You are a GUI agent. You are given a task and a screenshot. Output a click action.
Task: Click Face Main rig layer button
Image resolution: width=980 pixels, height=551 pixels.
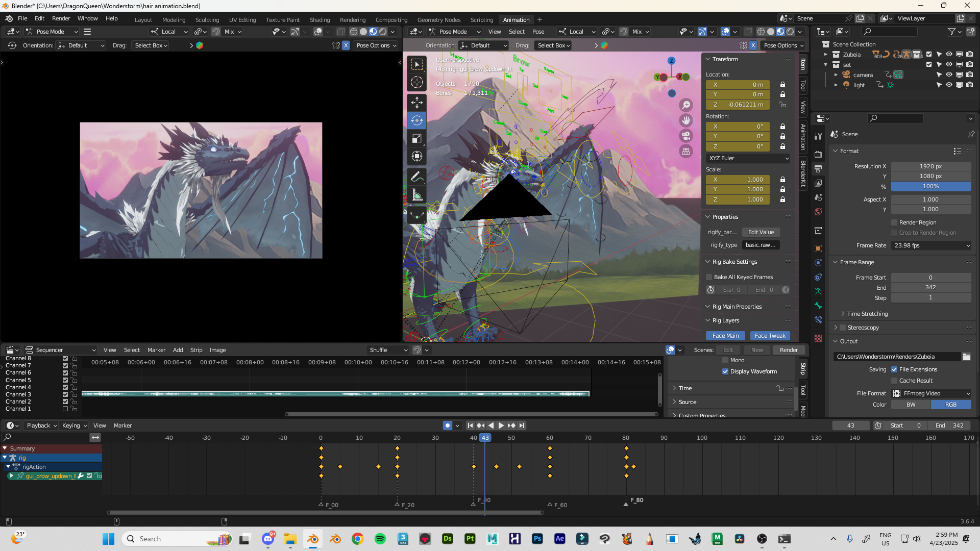[x=725, y=336]
